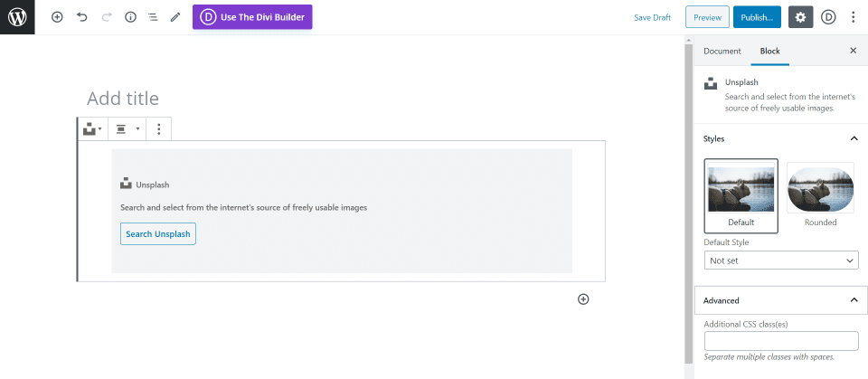The height and width of the screenshot is (379, 868).
Task: Switch to the Document tab
Action: pos(722,52)
